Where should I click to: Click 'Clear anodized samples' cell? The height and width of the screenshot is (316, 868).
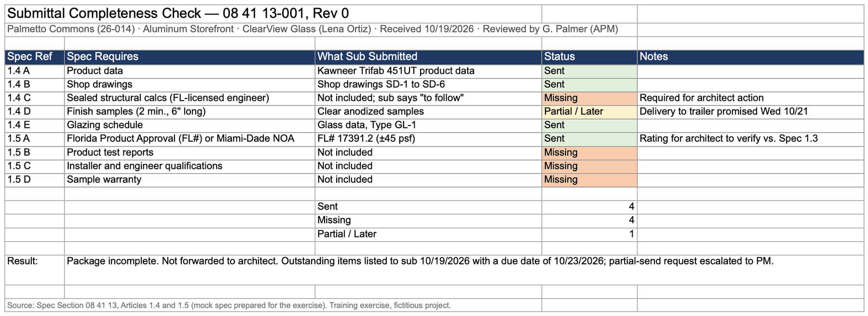428,111
